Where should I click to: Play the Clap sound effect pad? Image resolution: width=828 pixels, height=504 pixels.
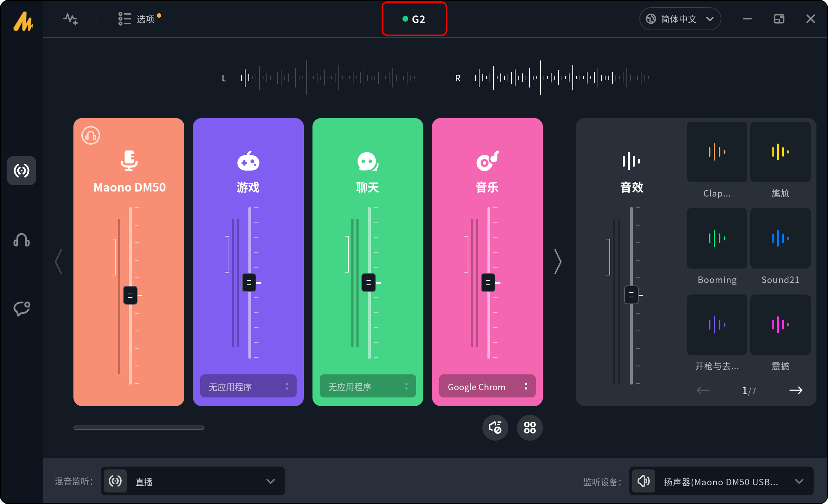[x=717, y=152]
